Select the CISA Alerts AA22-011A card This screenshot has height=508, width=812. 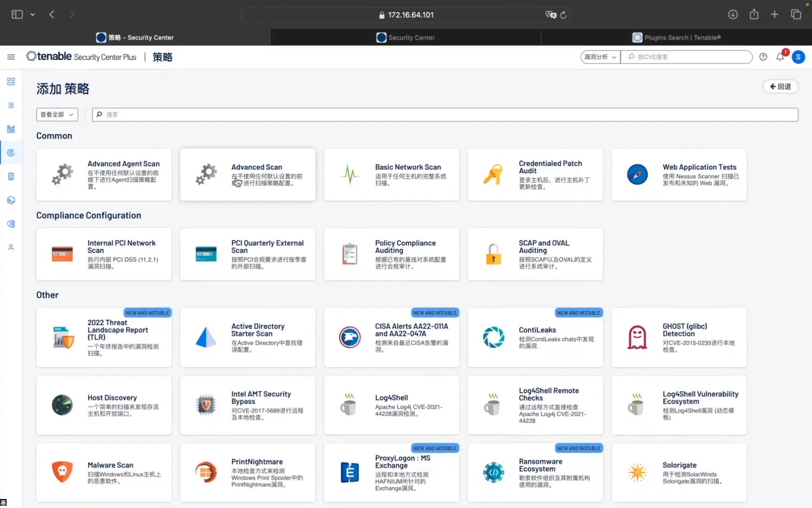click(x=391, y=337)
